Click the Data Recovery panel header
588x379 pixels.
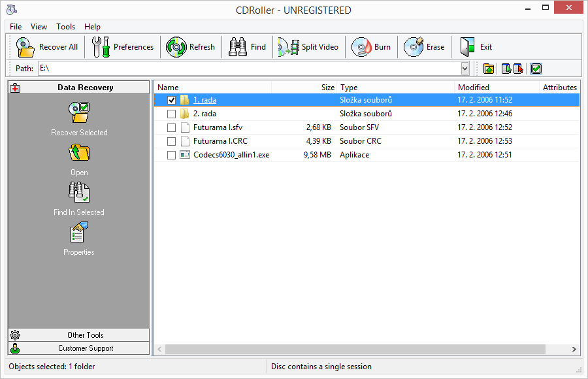tap(79, 88)
